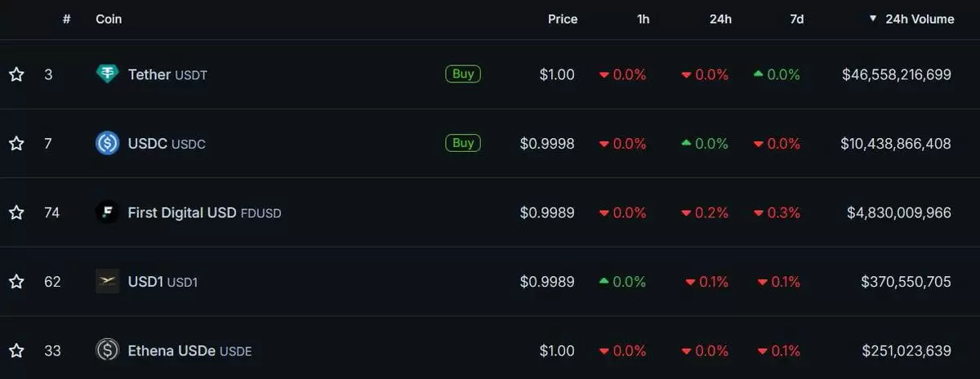Sort coins by 1h column header
The image size is (980, 379).
click(643, 19)
